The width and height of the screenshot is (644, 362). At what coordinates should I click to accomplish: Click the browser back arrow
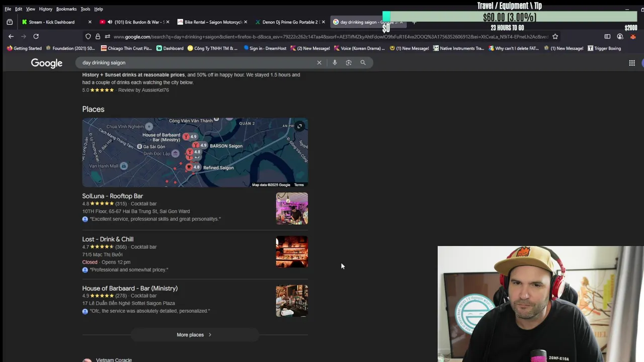[11, 36]
